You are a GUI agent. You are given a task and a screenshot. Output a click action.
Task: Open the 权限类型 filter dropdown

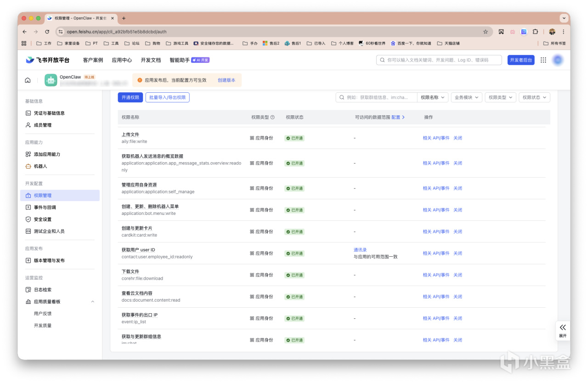pos(500,97)
